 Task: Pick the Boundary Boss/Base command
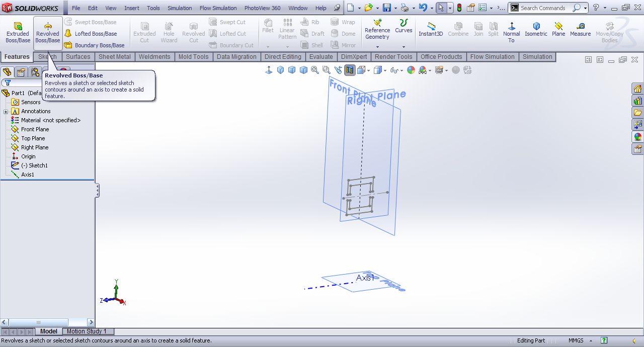[95, 45]
